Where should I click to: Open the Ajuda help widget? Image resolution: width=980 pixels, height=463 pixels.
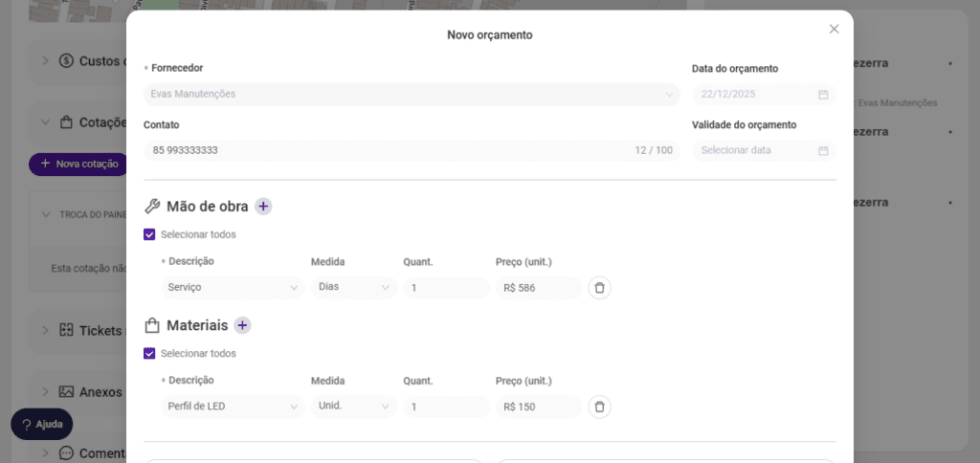point(41,424)
